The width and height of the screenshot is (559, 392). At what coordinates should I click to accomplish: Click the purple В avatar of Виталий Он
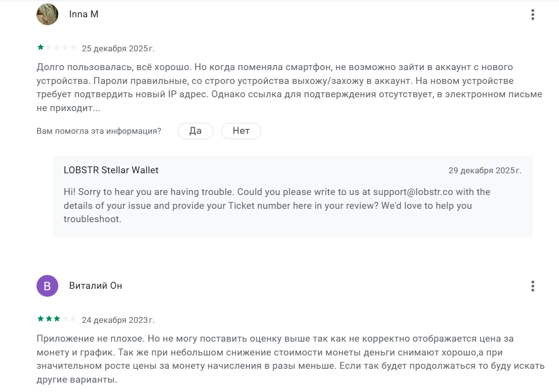point(47,286)
